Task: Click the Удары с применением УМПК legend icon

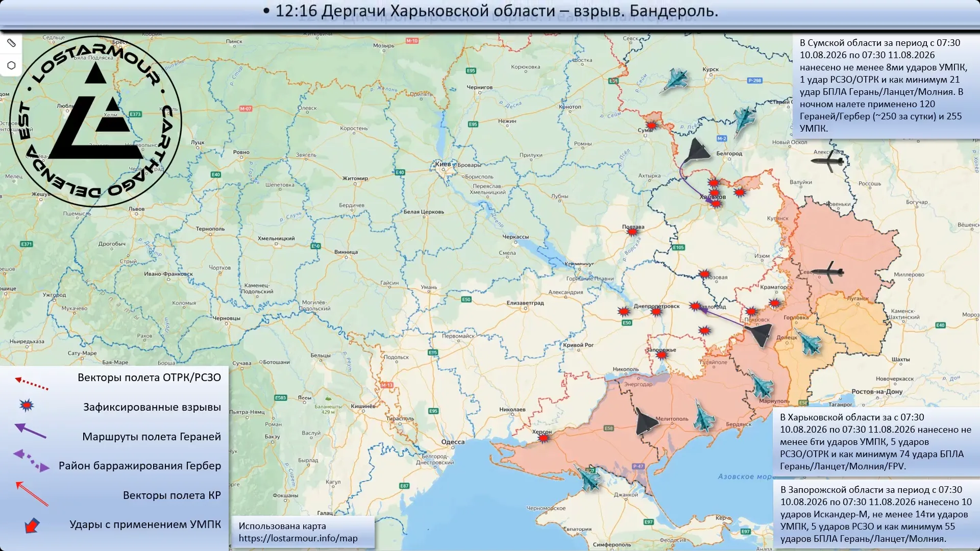Action: (32, 525)
